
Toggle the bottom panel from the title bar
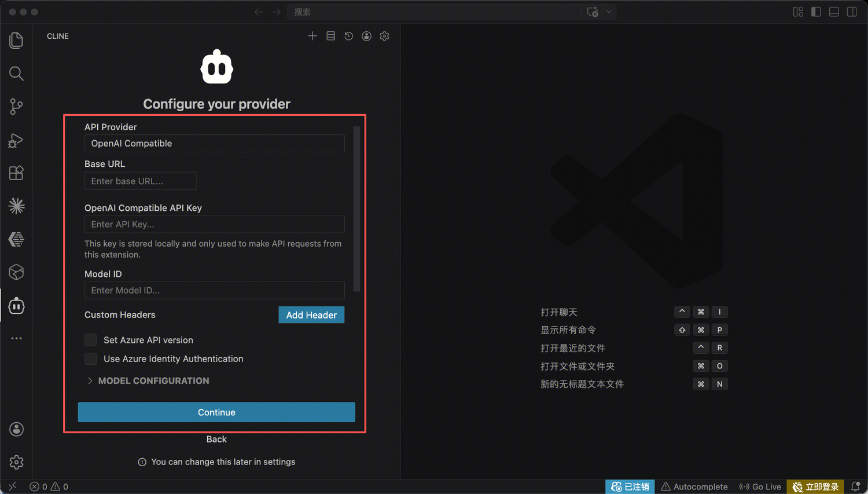point(834,12)
